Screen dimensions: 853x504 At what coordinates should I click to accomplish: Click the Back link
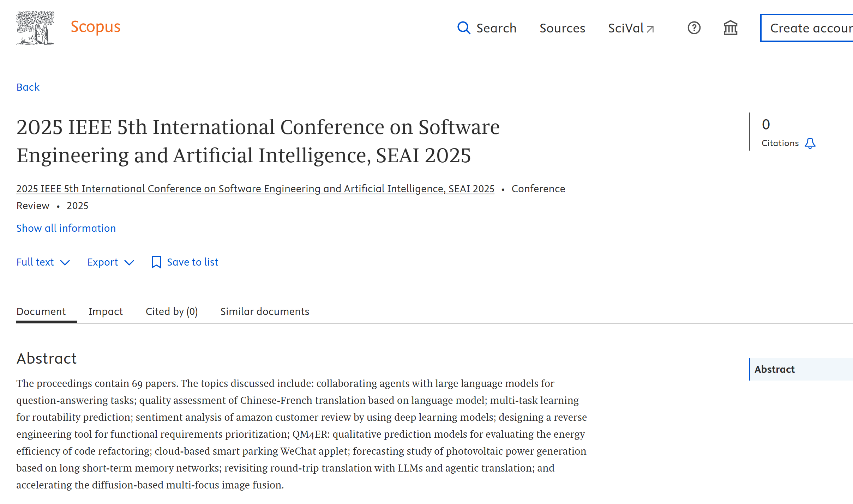[x=28, y=87]
